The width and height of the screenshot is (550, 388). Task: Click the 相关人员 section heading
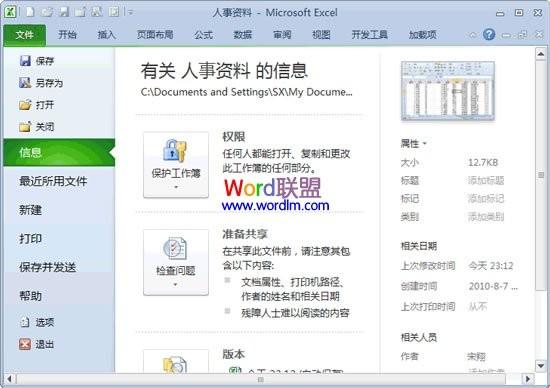[x=419, y=337]
